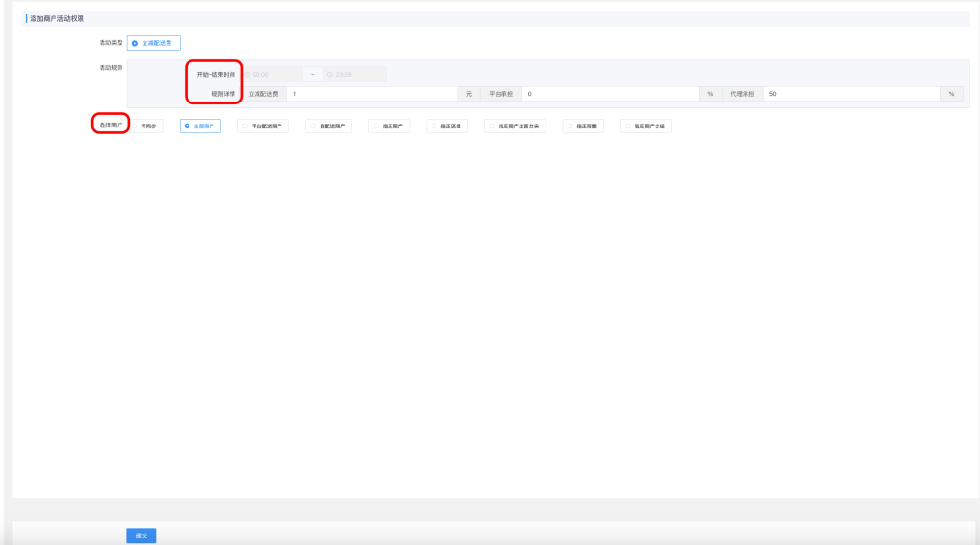Screen dimensions: 980x545
Task: Select the 立减配送费 activity type radio
Action: [154, 43]
